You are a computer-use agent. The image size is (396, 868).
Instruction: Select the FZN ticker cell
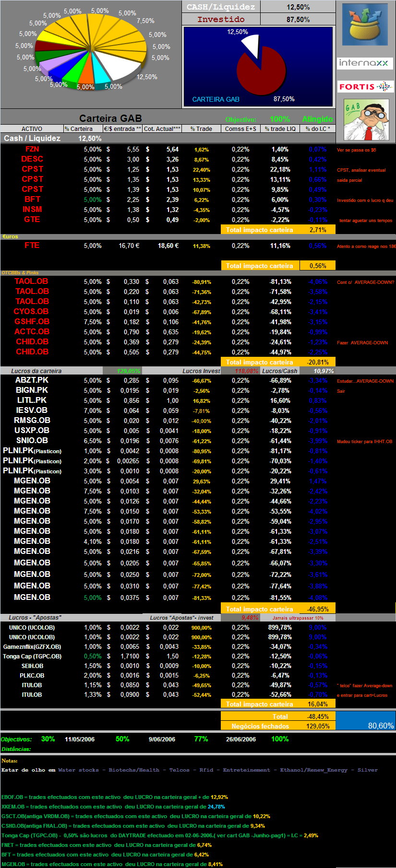click(x=32, y=149)
